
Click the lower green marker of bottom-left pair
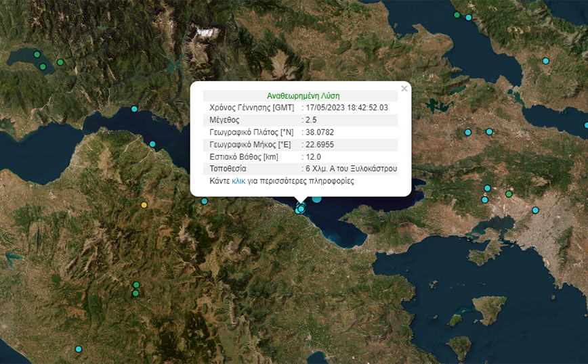135,293
